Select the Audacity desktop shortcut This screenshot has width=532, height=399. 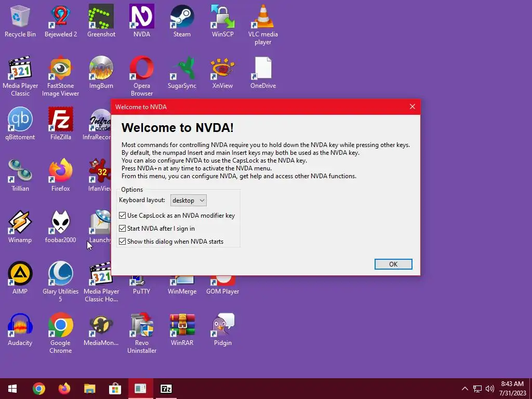click(x=20, y=329)
